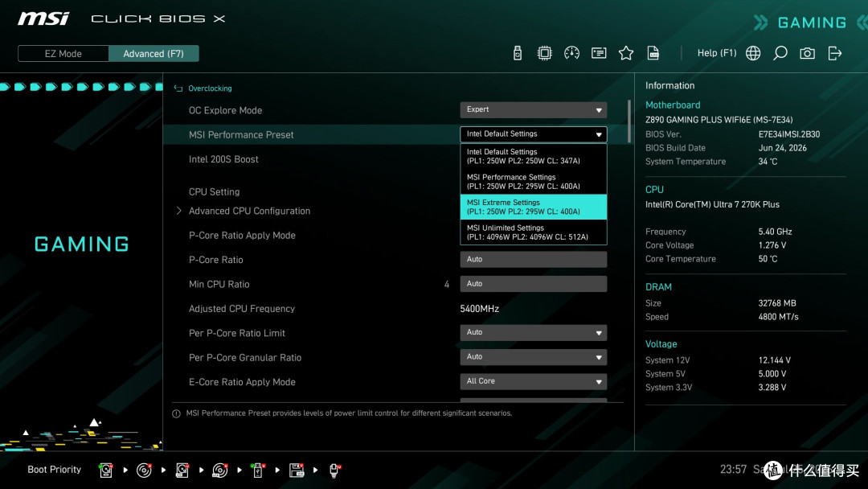Choose MSI Unlimited Settings preset option
868x489 pixels.
(533, 232)
